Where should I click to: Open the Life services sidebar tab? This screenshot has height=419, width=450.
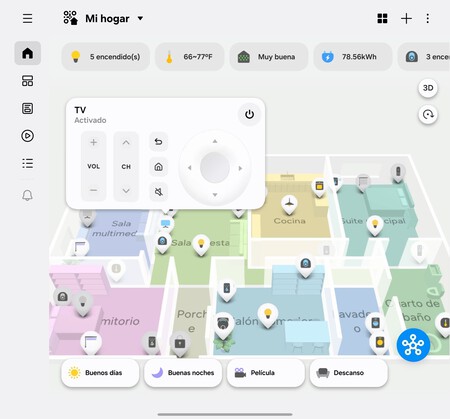[x=28, y=108]
